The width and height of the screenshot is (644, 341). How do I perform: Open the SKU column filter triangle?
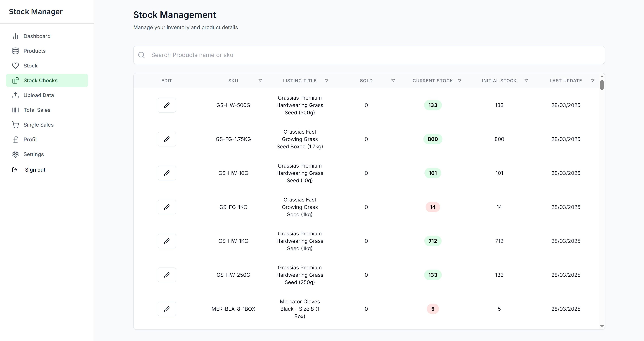point(260,81)
